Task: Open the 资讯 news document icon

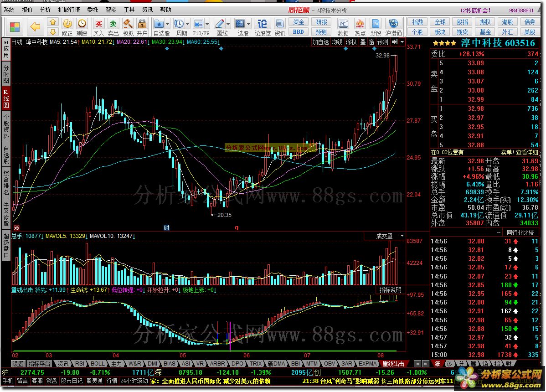Action: 280,27
